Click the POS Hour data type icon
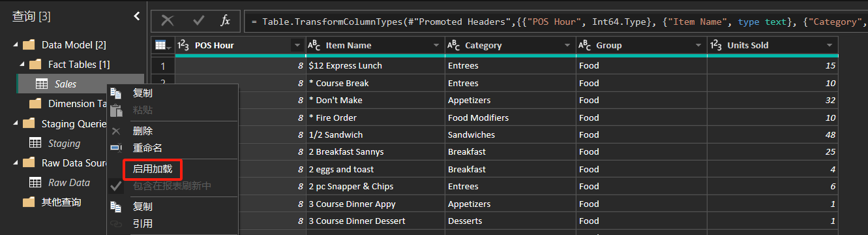This screenshot has height=235, width=868. click(x=183, y=46)
